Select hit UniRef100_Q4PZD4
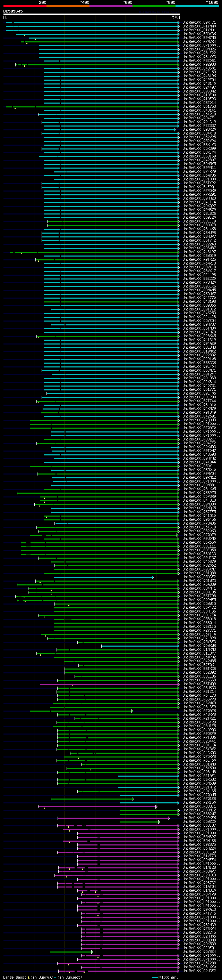Image resolution: width=222 pixels, height=980 pixels. pos(199,80)
